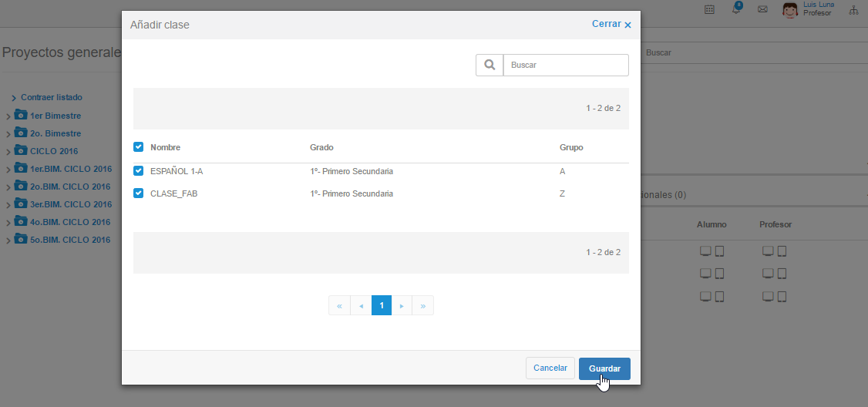Toggle the select-all Nombre checkbox
Viewport: 868px width, 407px height.
tap(139, 147)
